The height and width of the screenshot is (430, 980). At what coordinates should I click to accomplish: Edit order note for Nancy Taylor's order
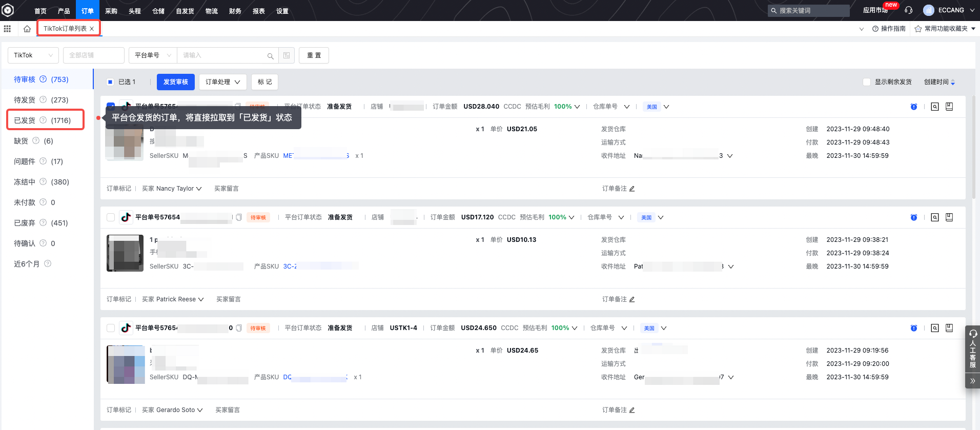pos(632,189)
